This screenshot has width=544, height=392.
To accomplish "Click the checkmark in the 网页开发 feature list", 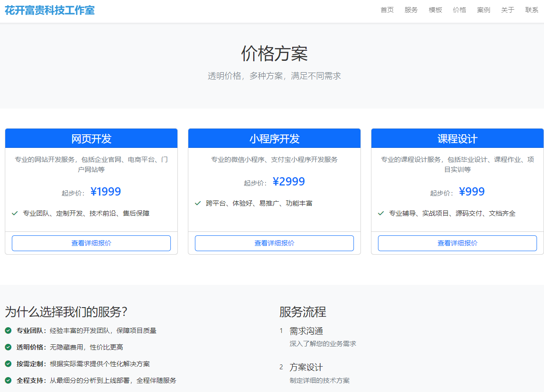I will 14,213.
